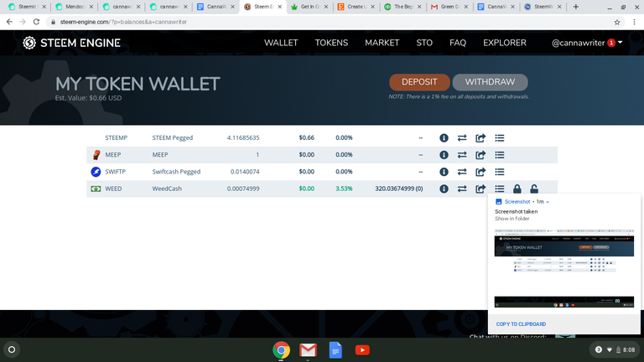The image size is (644, 362).
Task: Close the Steemit browser tab
Action: pos(44,7)
